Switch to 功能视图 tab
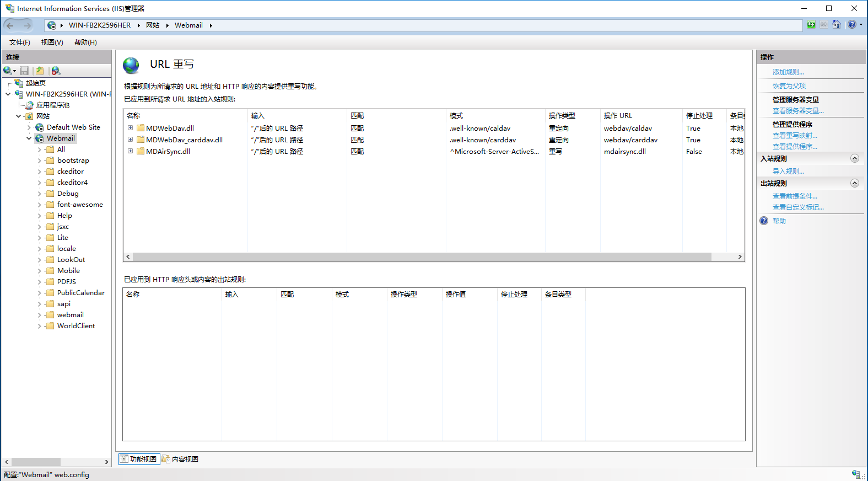Screen dimensions: 868x481 coord(139,459)
